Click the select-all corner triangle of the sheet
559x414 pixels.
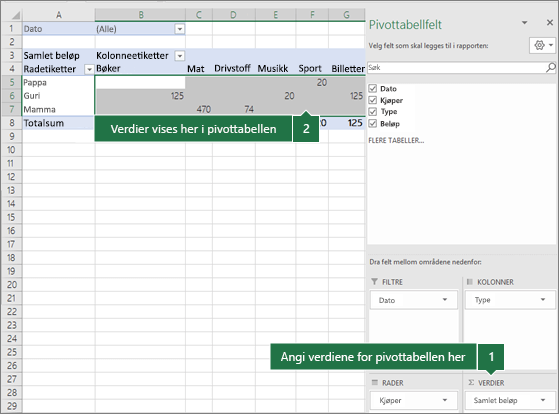tap(15, 15)
